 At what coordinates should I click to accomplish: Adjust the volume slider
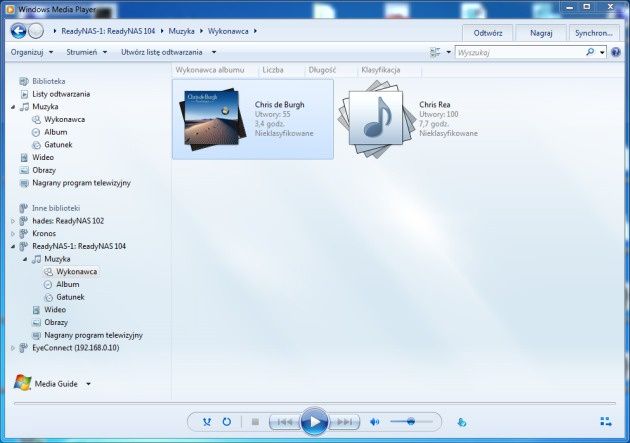pos(411,421)
